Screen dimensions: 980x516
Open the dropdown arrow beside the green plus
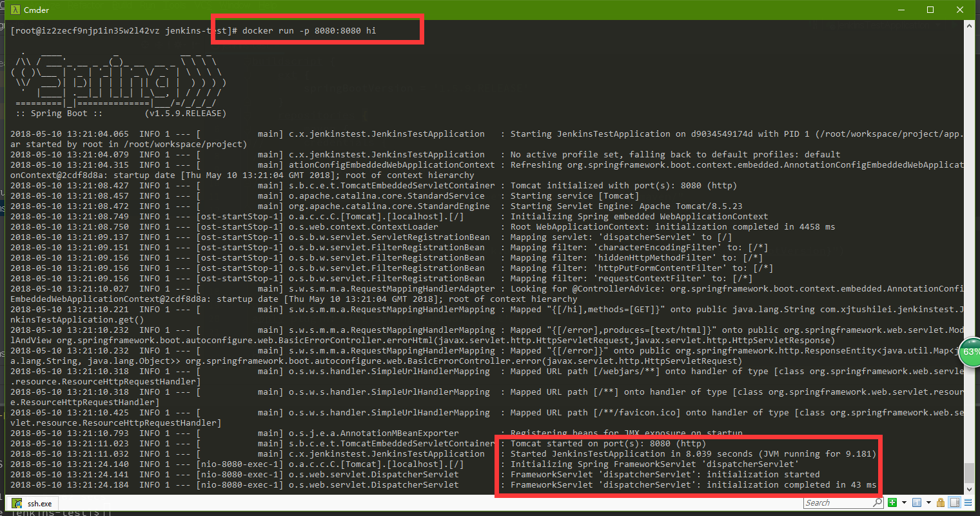[x=904, y=502]
